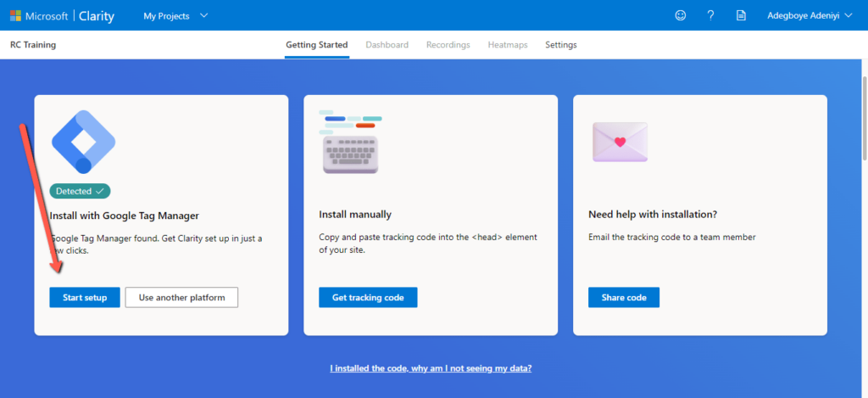Click the 'Install with Google Tag Manager' heading
Image resolution: width=868 pixels, height=398 pixels.
pyautogui.click(x=124, y=215)
